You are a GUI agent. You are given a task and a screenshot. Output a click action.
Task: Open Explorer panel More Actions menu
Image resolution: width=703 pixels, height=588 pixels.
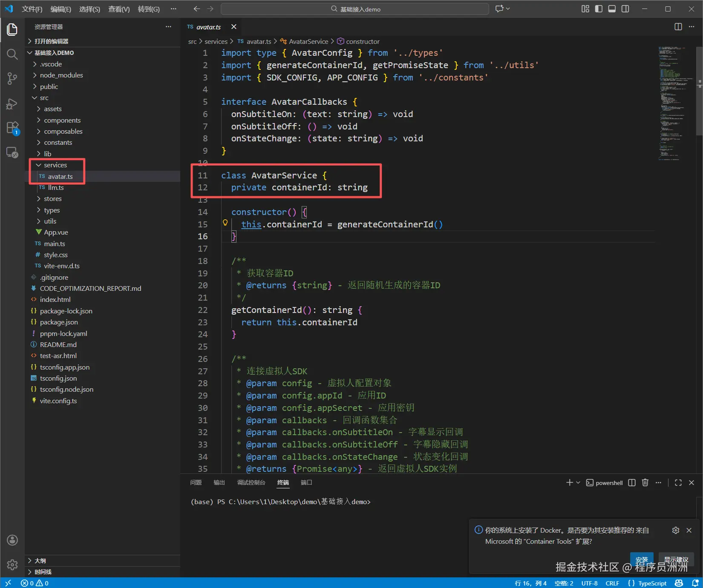pos(168,27)
